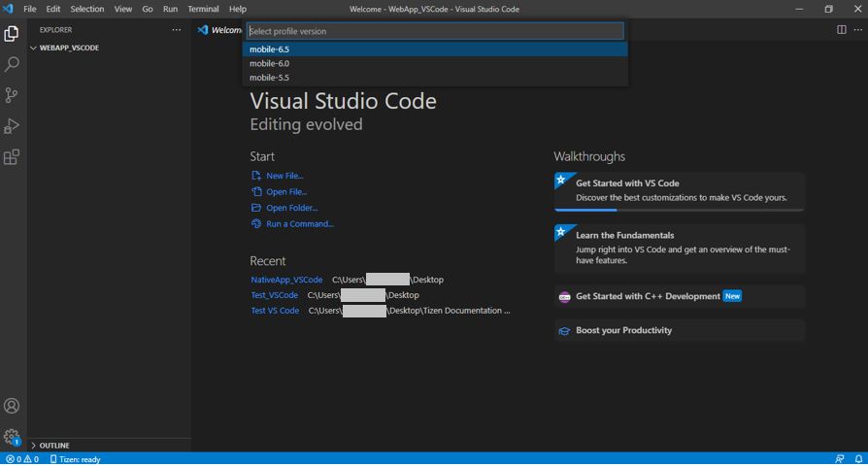Viewport: 868px width, 466px height.
Task: Open Run and Debug view icon
Action: pyautogui.click(x=12, y=126)
